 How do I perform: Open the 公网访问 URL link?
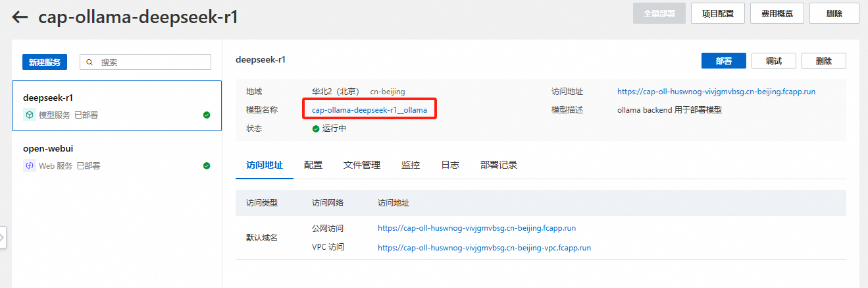pyautogui.click(x=476, y=229)
